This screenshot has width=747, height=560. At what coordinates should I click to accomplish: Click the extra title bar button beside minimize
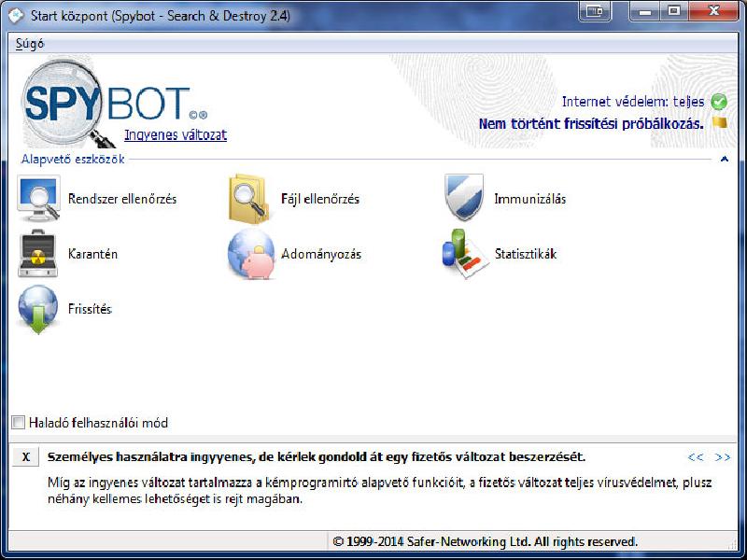pos(595,11)
